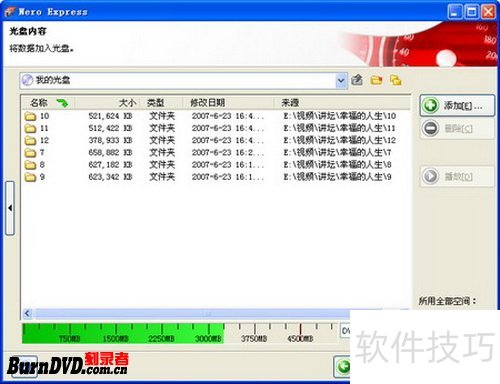This screenshot has height=384, width=500.
Task: Click the 添加 add button
Action: point(457,106)
